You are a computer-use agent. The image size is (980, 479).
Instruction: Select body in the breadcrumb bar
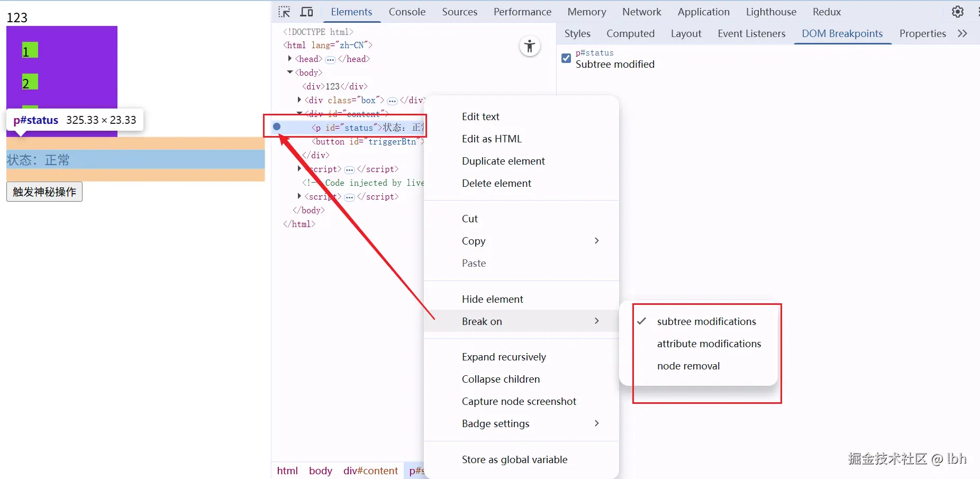point(321,471)
